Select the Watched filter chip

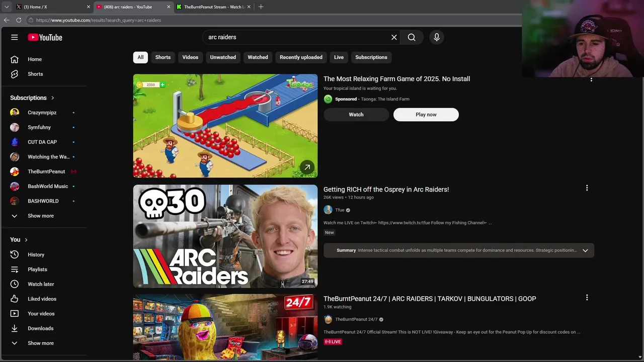pos(258,57)
